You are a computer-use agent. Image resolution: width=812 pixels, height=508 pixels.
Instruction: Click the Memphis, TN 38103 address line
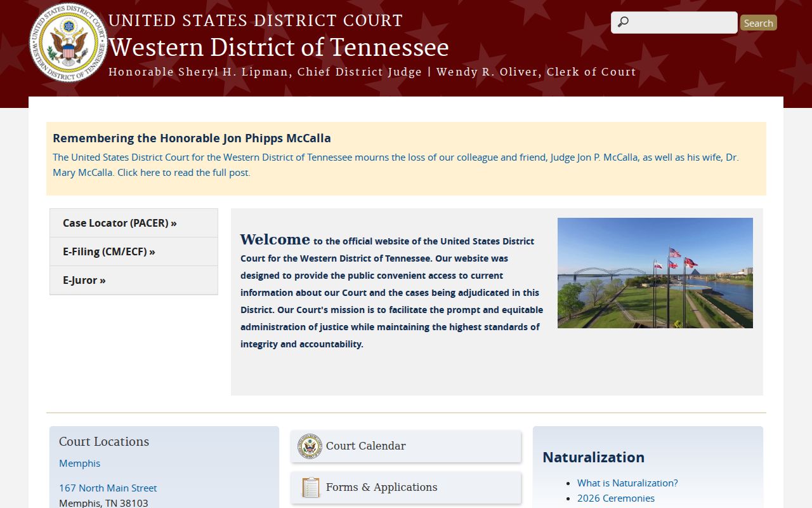point(103,503)
